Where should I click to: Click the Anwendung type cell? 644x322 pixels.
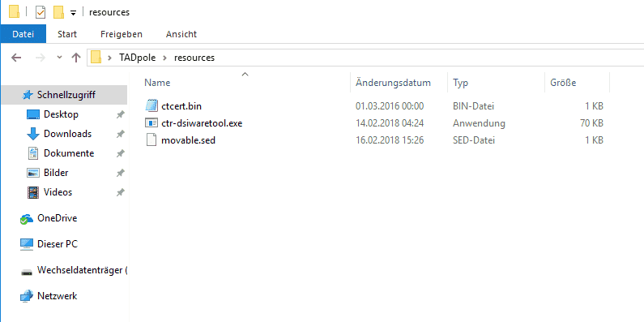(x=479, y=123)
